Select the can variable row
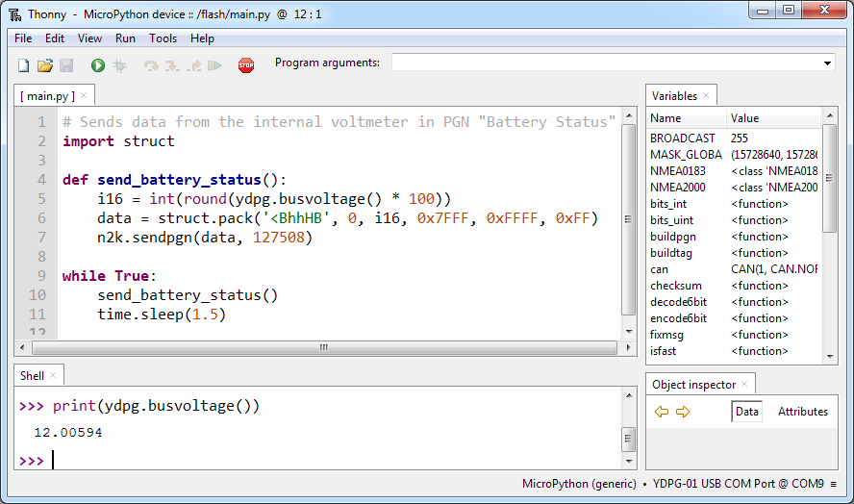 pyautogui.click(x=734, y=268)
